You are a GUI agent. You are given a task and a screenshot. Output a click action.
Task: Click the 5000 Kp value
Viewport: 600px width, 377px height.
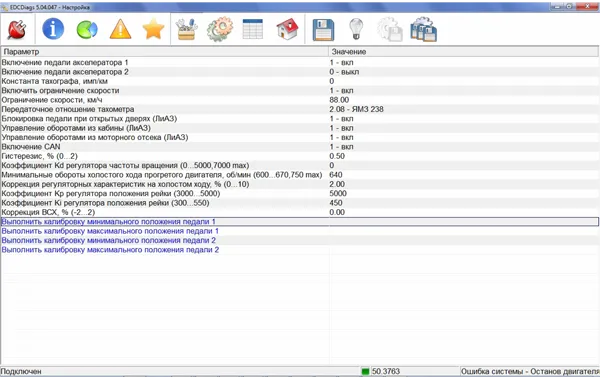click(x=338, y=194)
